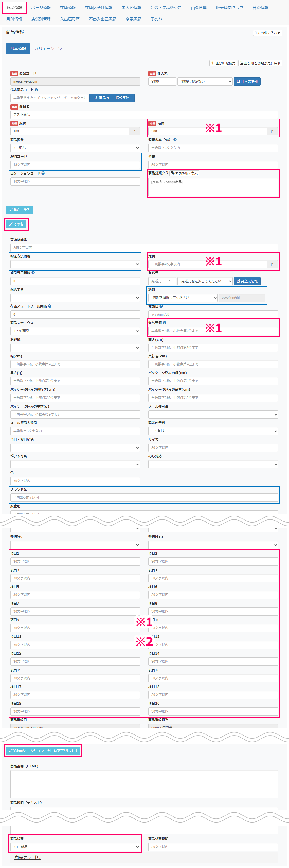
Task: Click help icon next to 在庫アラートメール閾値
Action: click(x=50, y=306)
